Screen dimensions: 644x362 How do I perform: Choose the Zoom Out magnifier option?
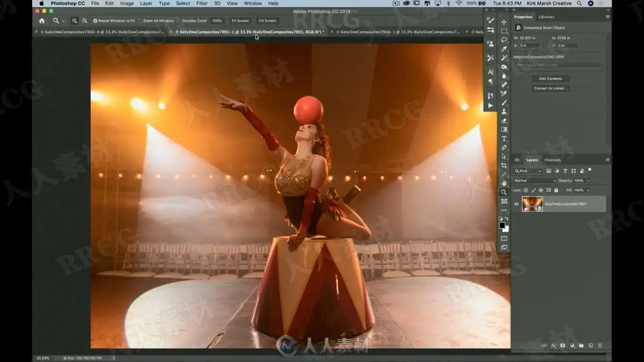click(85, 21)
